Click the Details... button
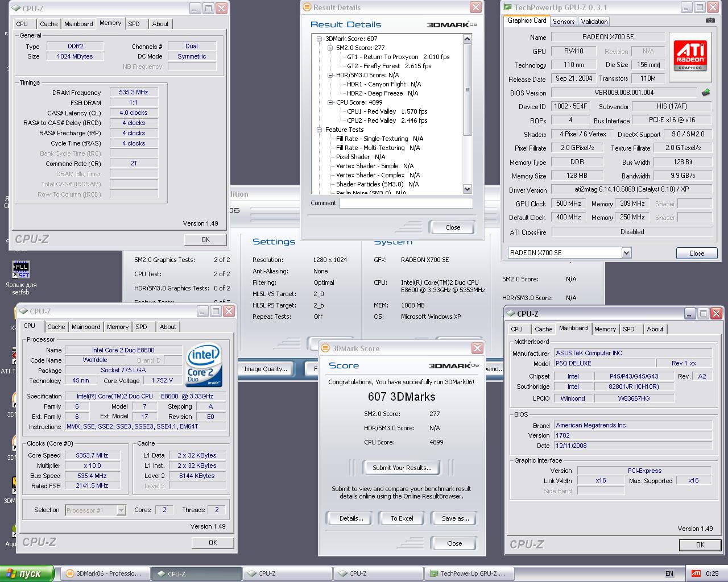The image size is (728, 582). coord(351,518)
